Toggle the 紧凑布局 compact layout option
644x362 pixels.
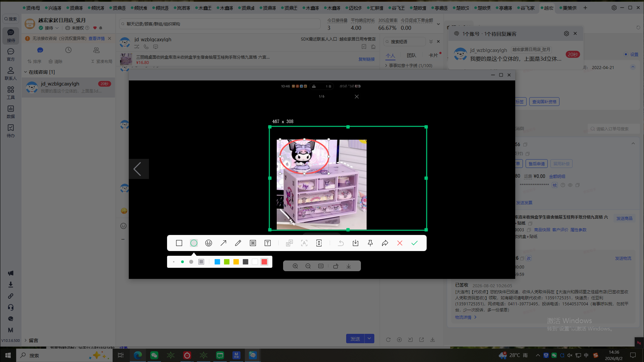(x=102, y=61)
